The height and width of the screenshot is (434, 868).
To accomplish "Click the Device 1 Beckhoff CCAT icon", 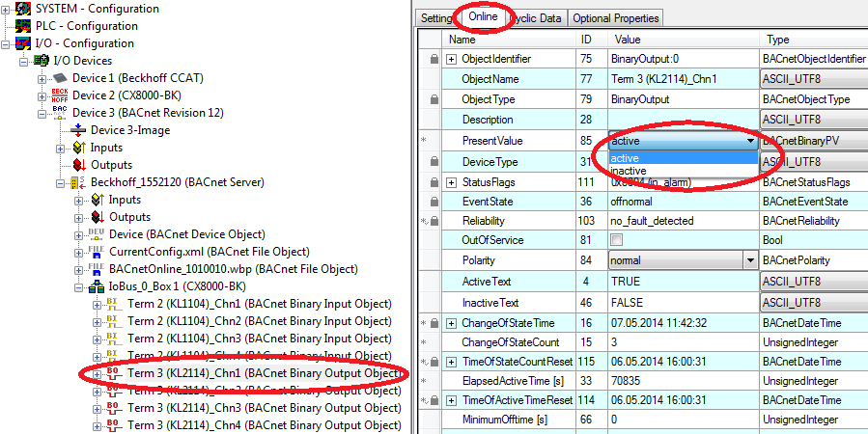I will pyautogui.click(x=59, y=78).
